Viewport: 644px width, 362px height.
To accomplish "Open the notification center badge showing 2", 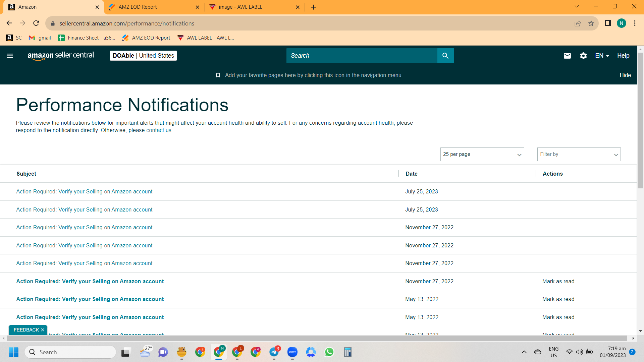I will pyautogui.click(x=632, y=352).
